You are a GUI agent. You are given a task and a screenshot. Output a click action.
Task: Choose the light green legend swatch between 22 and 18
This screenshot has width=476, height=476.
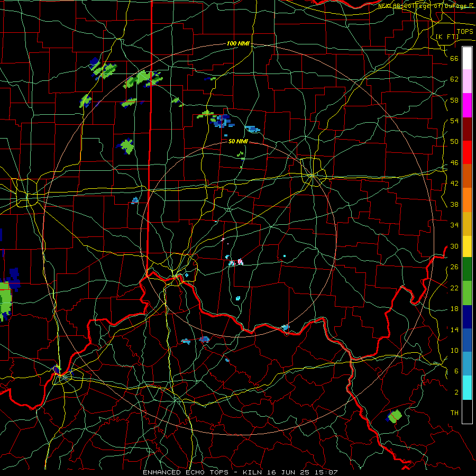[467, 293]
